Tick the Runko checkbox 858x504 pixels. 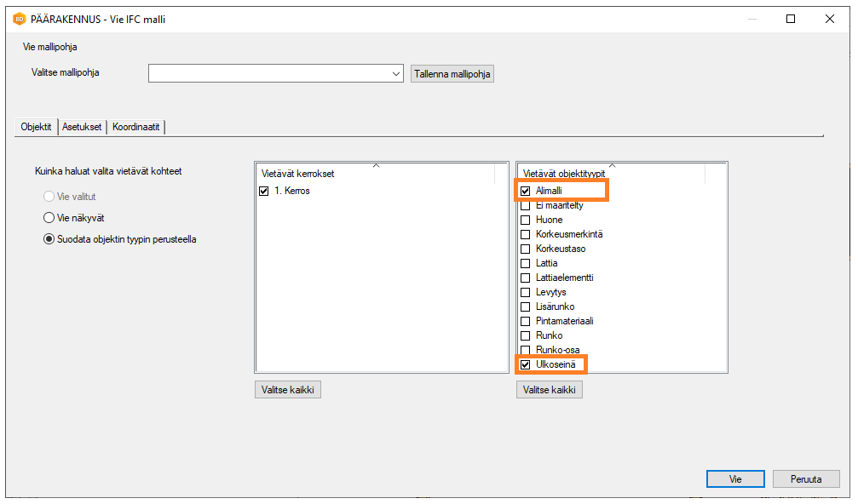click(x=526, y=336)
